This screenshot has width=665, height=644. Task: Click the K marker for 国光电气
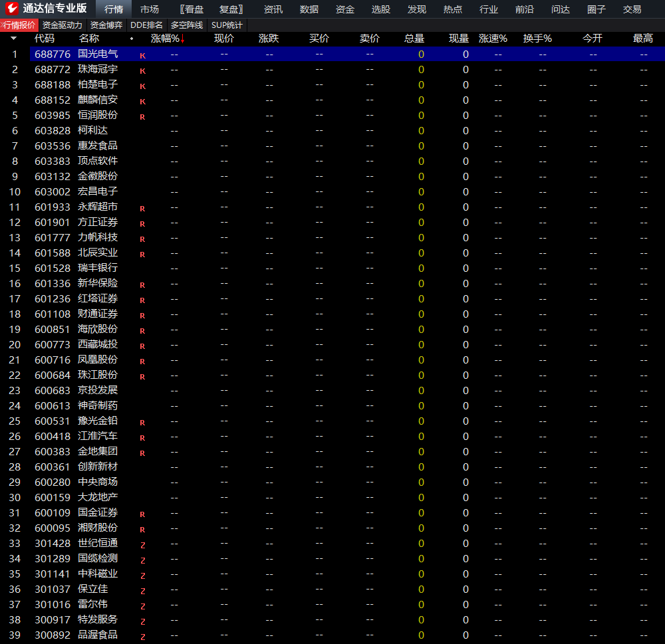142,56
